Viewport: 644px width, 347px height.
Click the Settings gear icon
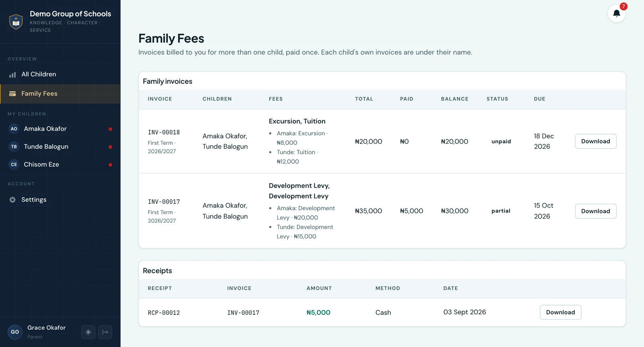coord(12,200)
